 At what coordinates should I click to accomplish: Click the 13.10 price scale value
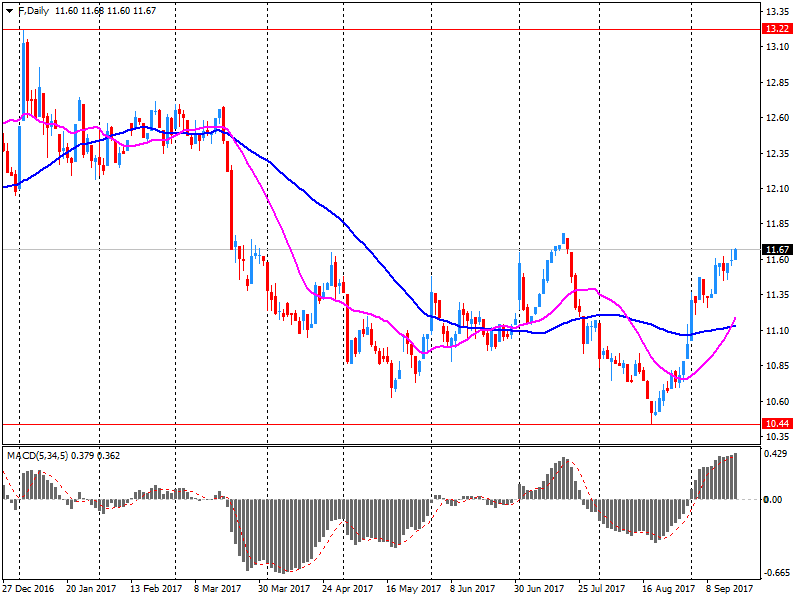777,47
